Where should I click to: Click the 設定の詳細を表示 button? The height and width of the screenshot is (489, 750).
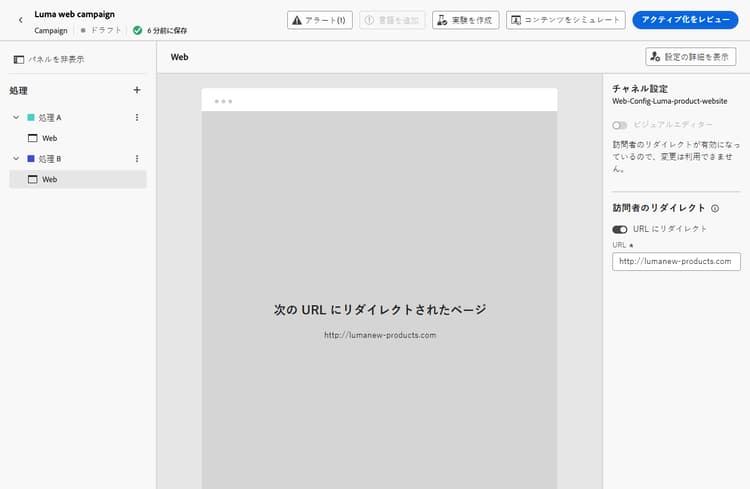[x=690, y=57]
